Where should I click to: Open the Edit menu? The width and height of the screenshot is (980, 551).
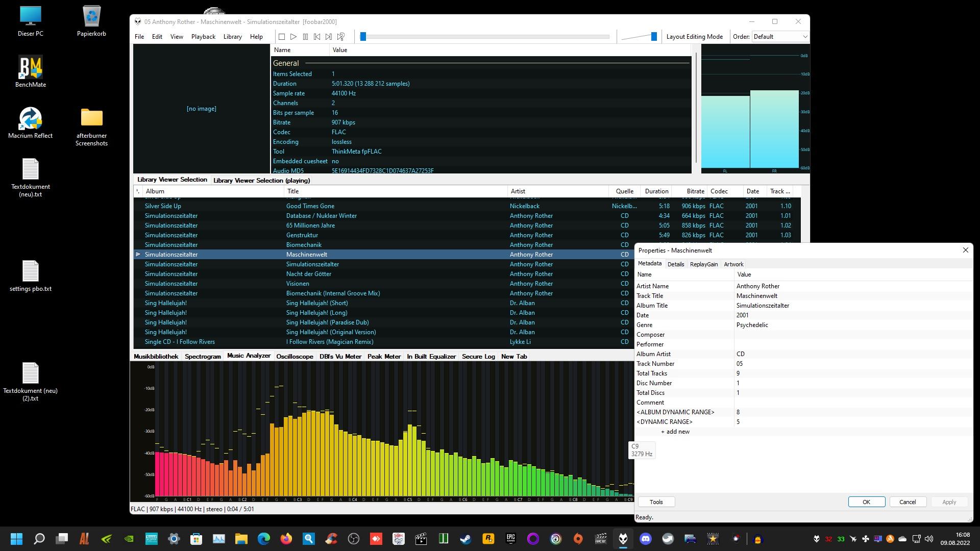157,37
